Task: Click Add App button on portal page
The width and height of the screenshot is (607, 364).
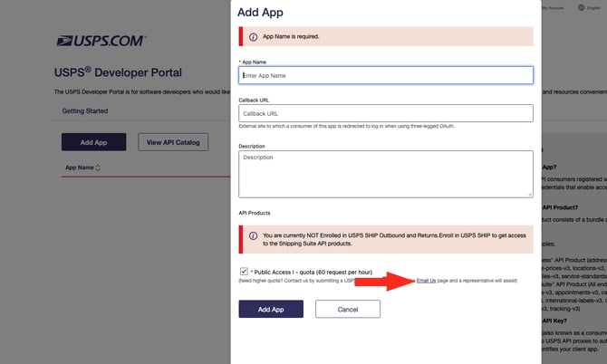Action: coord(93,142)
